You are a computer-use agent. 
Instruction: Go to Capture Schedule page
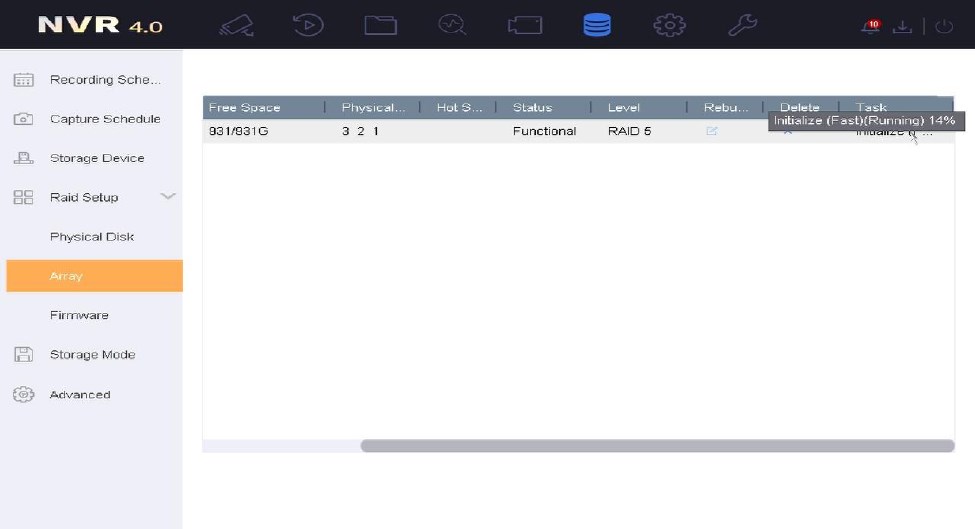click(x=104, y=119)
